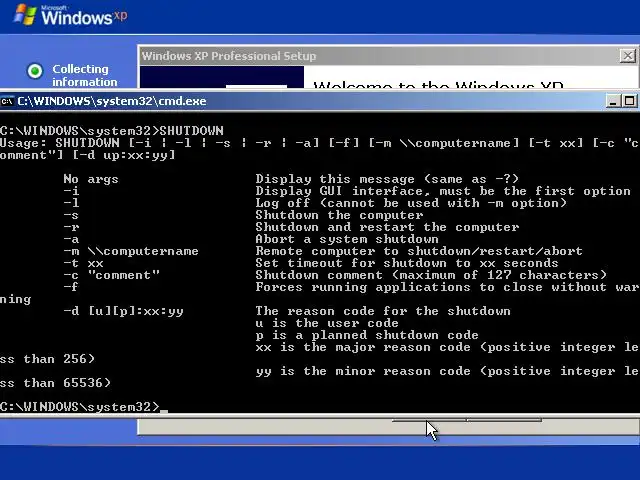Click 'u is the user code' line
This screenshot has width=640, height=480.
pos(327,323)
